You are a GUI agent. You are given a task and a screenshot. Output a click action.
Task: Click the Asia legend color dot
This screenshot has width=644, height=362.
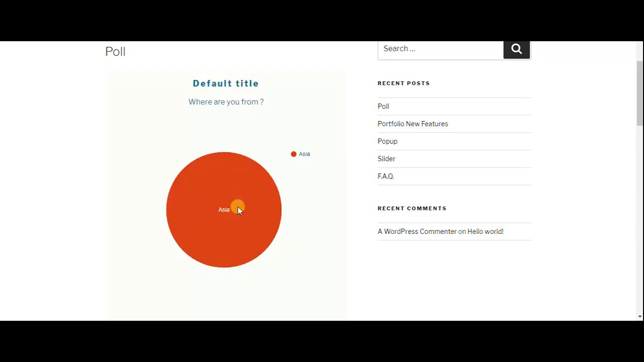[294, 154]
